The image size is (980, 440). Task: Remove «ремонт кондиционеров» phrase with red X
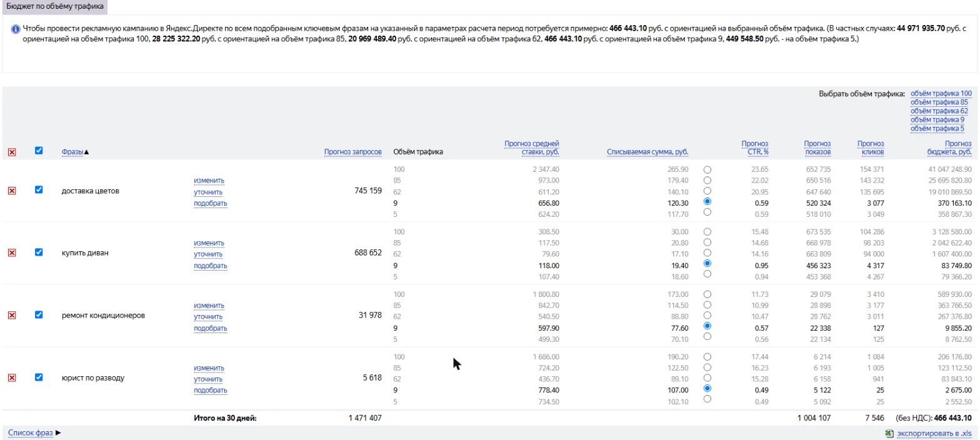[12, 316]
